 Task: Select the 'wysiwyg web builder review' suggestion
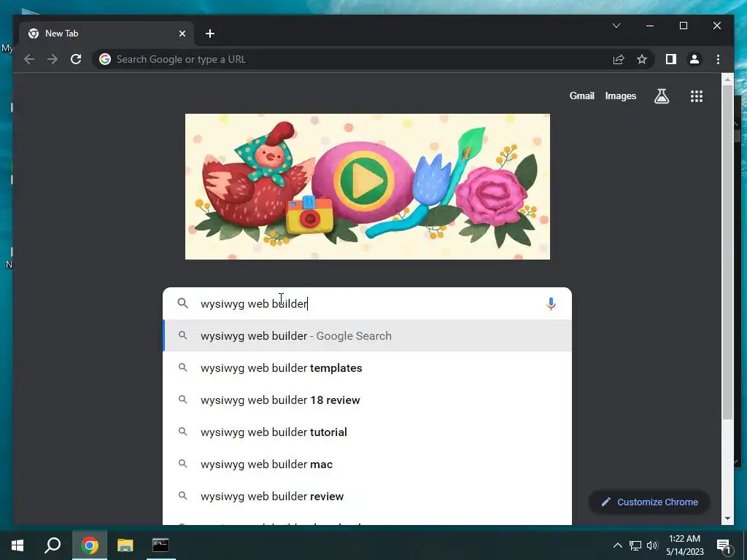click(x=367, y=496)
